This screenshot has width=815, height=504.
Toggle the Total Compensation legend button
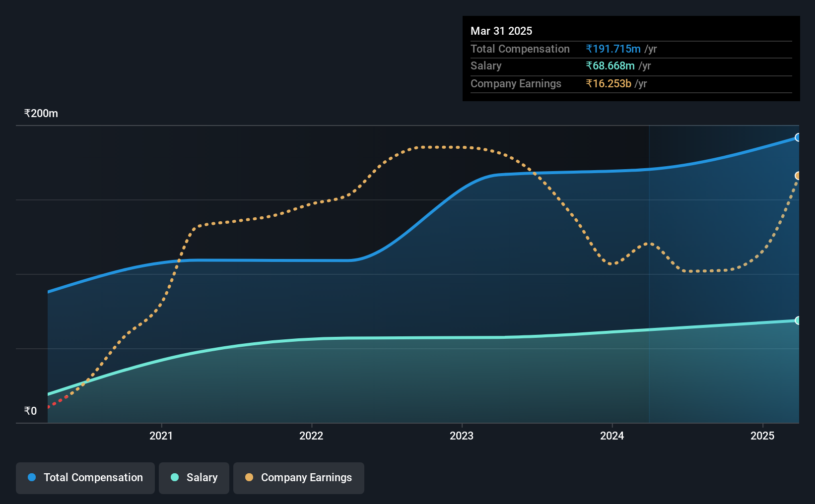click(85, 478)
